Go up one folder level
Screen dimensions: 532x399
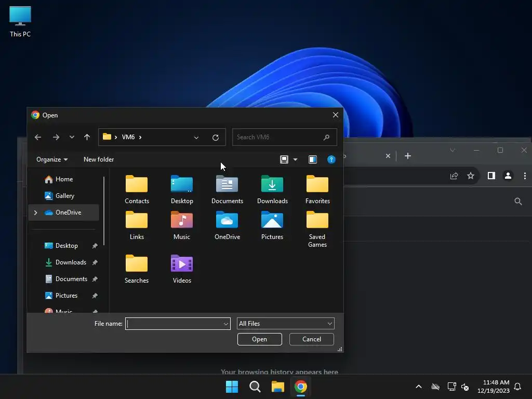87,137
